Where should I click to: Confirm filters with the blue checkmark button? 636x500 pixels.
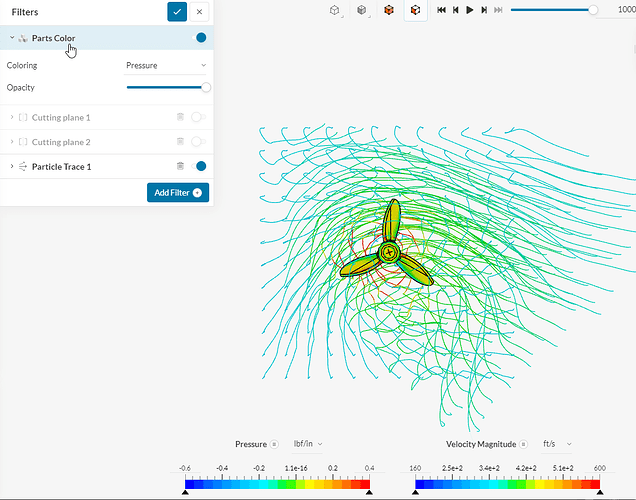click(x=177, y=12)
